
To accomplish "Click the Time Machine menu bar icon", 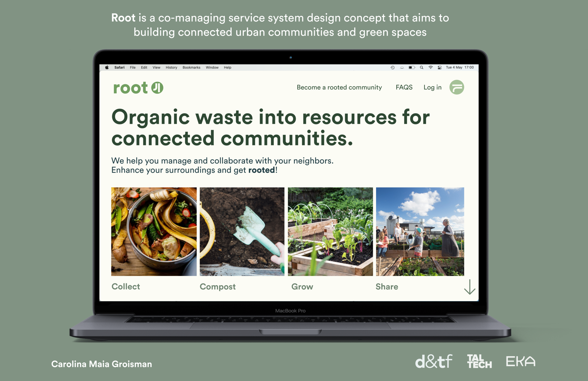I will point(393,67).
